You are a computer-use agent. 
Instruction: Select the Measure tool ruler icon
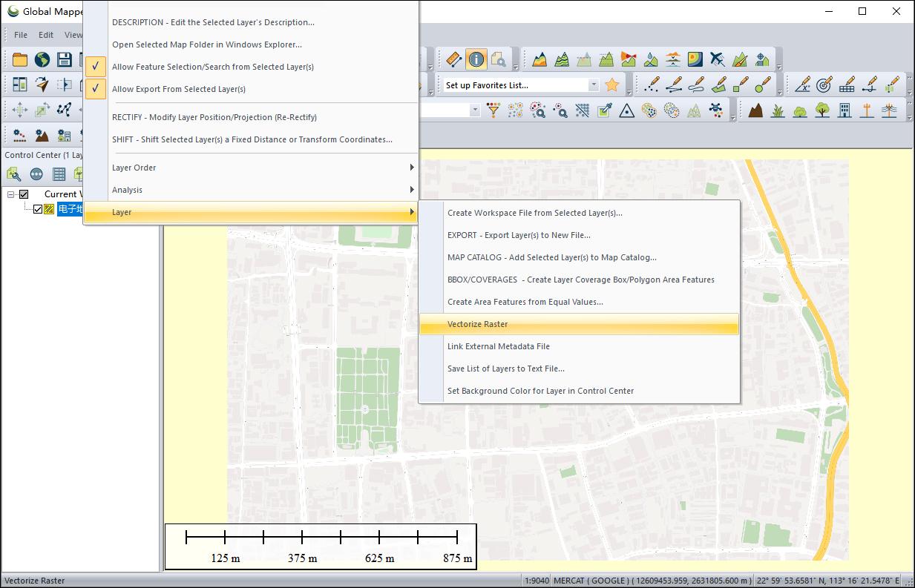click(454, 59)
